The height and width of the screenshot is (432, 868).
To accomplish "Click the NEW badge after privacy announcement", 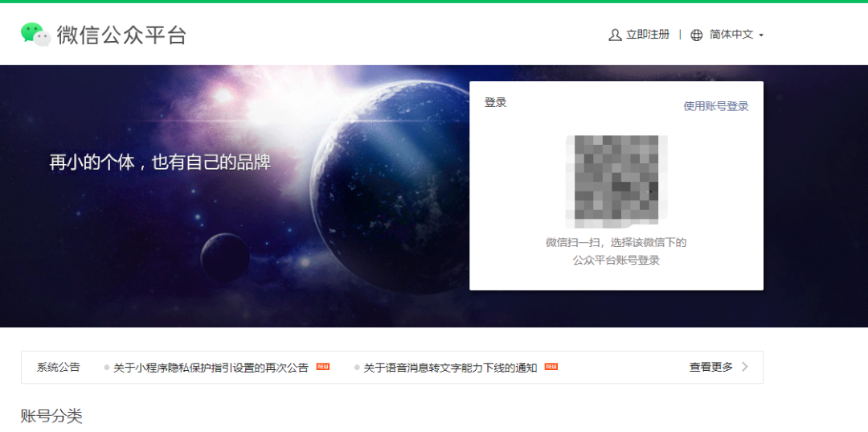I will tap(323, 367).
